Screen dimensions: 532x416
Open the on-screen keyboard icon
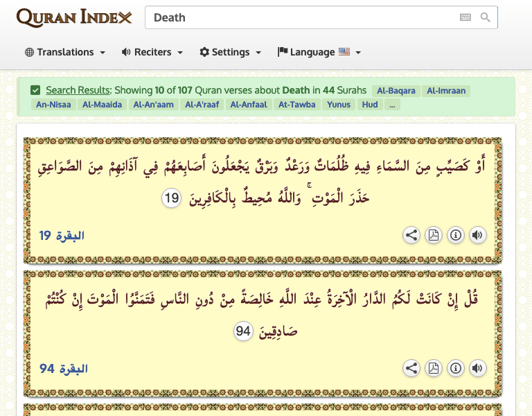pyautogui.click(x=465, y=17)
